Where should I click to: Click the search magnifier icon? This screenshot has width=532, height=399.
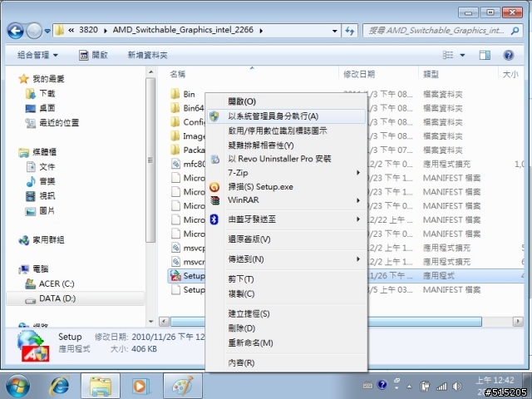[x=515, y=31]
